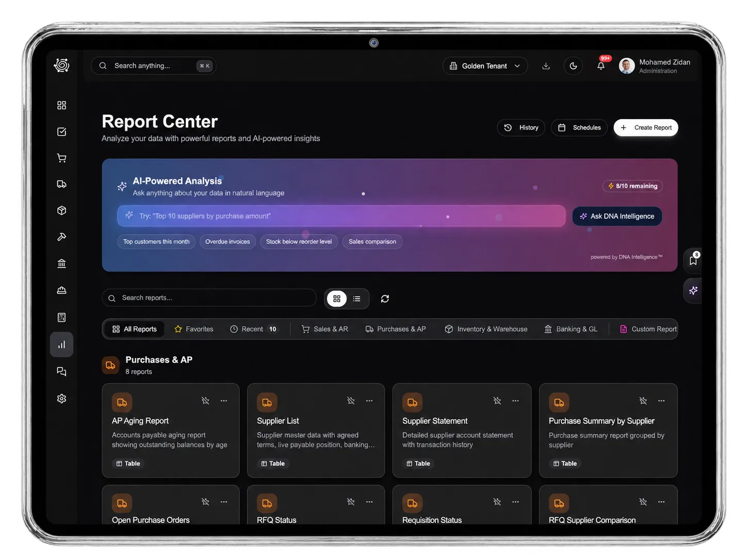Click the AI analysis prompt field
Screen dimensions: 747x560
click(x=342, y=216)
